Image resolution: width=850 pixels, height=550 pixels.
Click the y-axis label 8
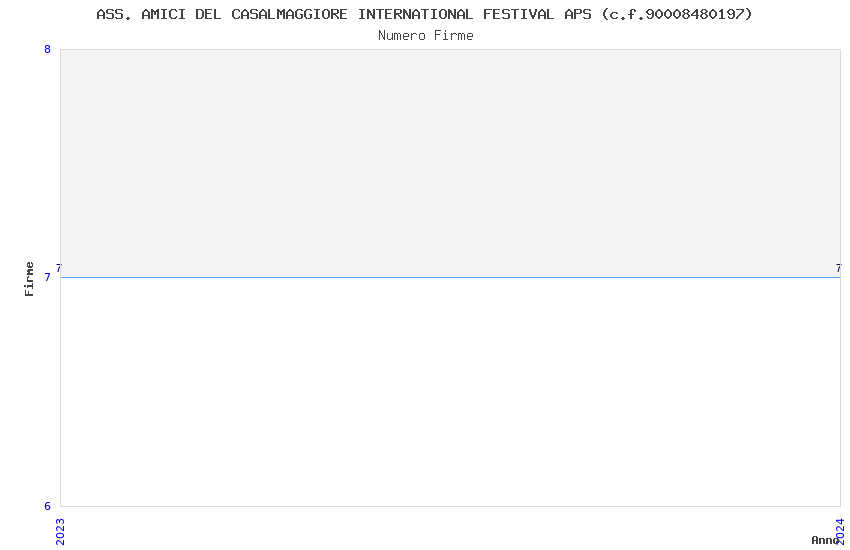click(x=47, y=49)
